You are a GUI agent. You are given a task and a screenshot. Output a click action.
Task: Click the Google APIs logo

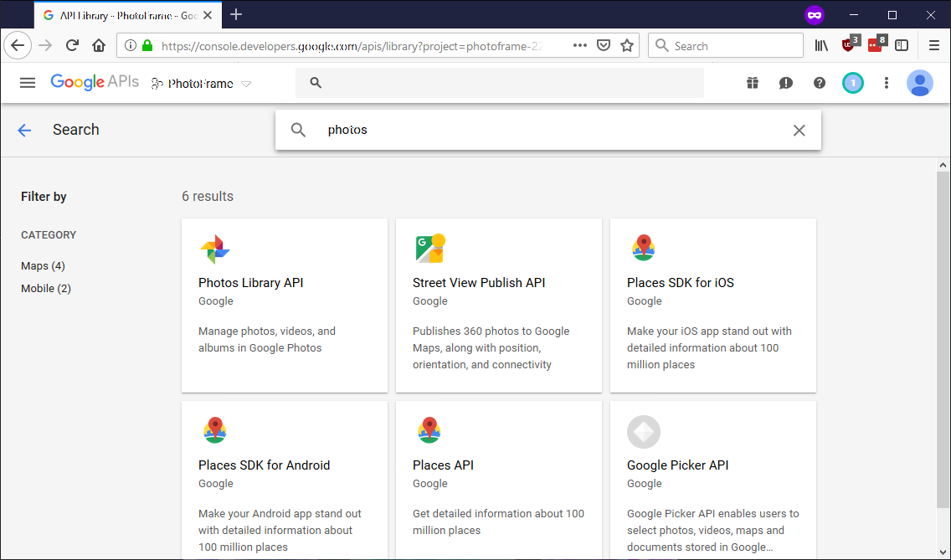(95, 82)
